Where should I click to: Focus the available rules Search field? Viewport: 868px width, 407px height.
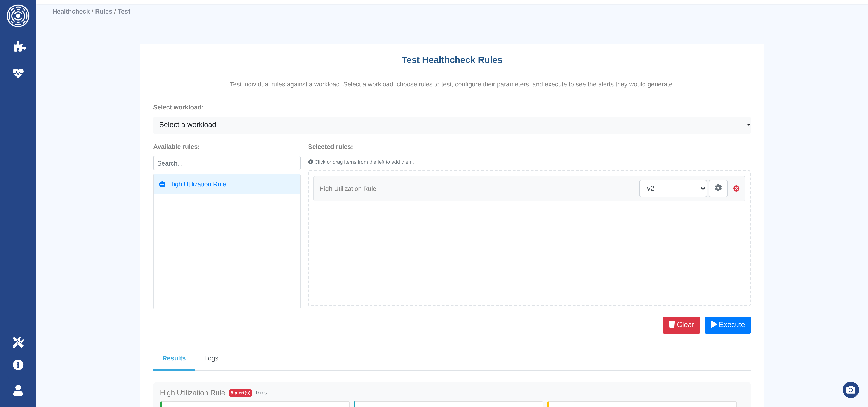[x=226, y=163]
